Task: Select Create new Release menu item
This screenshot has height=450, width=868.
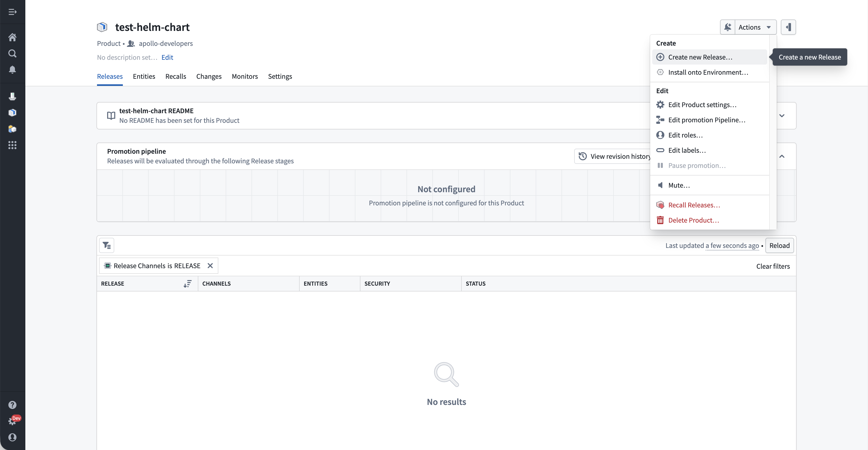Action: click(x=710, y=57)
